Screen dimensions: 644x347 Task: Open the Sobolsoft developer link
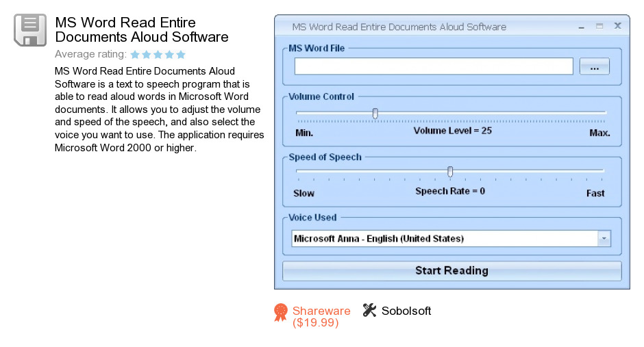[x=406, y=311]
